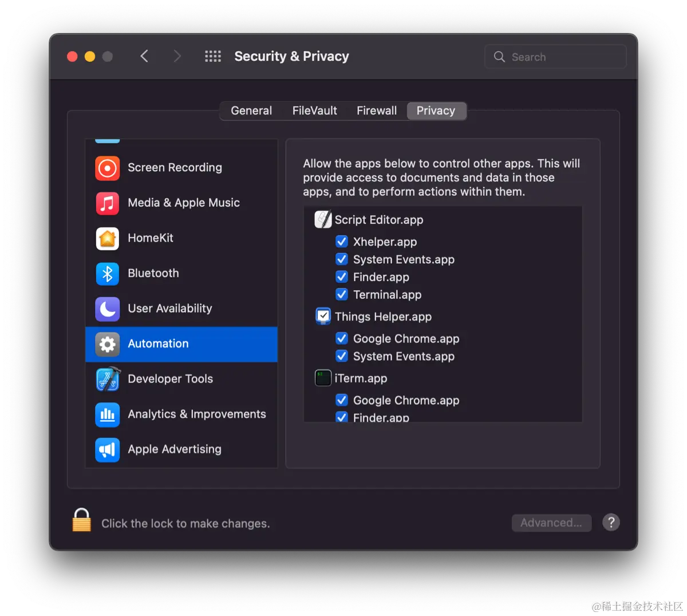Uncheck Xhelper.app under Script Editor

point(342,241)
